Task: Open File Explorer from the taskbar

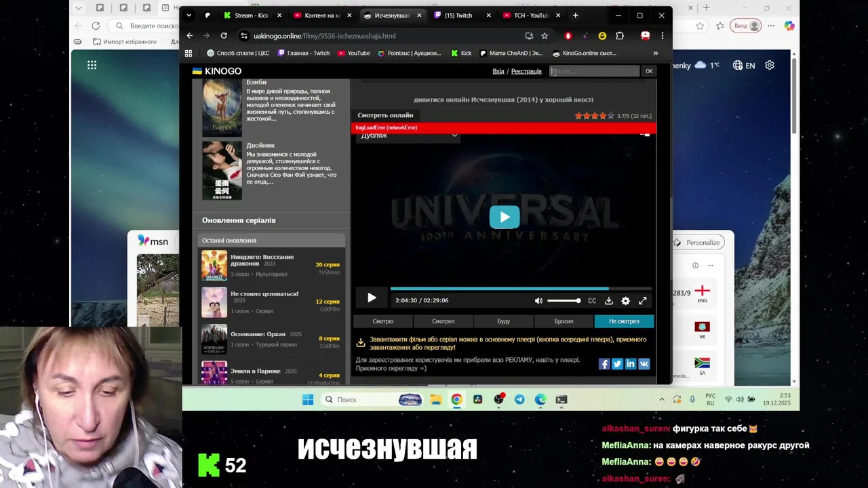Action: click(x=435, y=400)
